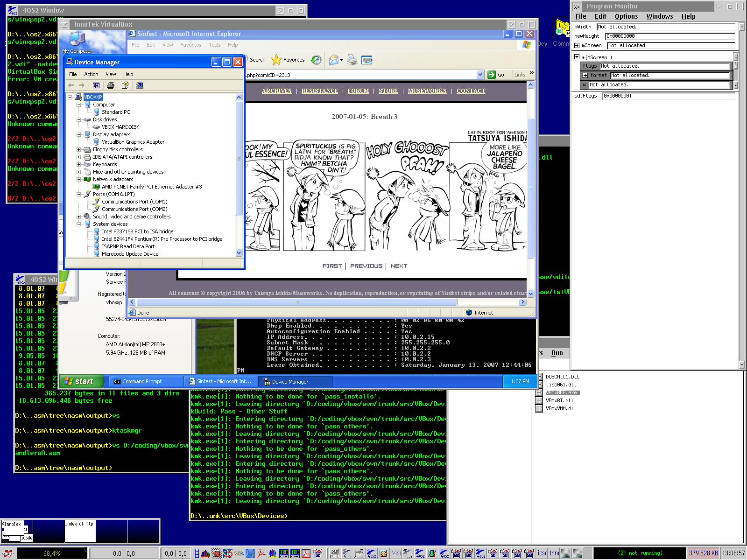Collapse the *(mScreen) section in Program Monitor
Screen dimensions: 747x560
click(x=577, y=57)
